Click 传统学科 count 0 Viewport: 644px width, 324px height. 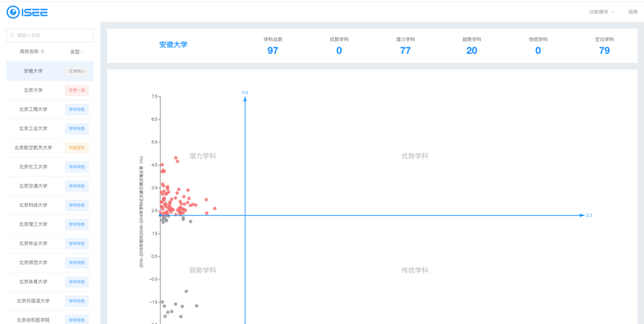(x=538, y=51)
